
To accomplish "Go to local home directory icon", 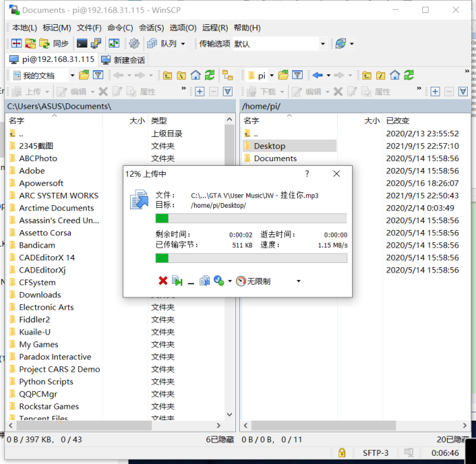I will (x=195, y=75).
